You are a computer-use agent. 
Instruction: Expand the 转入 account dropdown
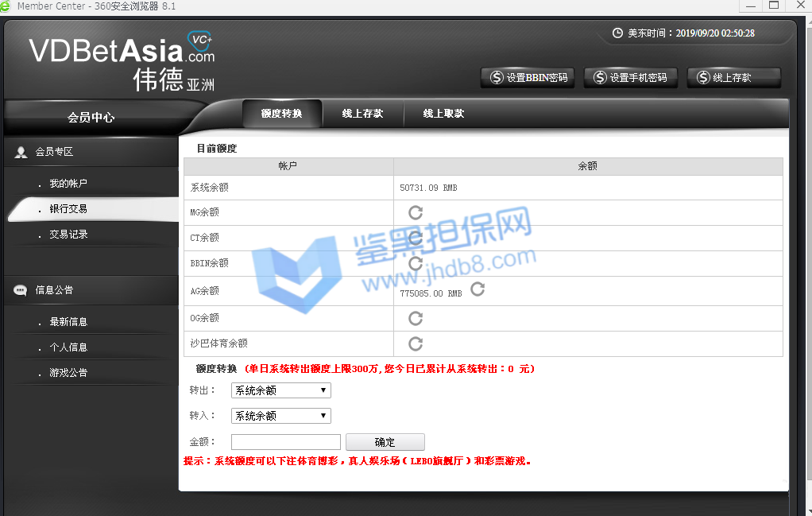point(280,416)
